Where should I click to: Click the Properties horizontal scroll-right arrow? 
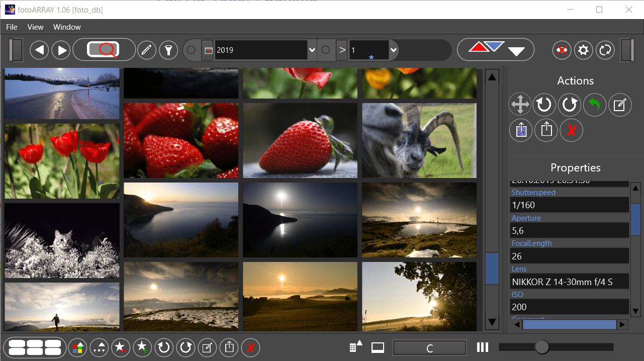(622, 325)
